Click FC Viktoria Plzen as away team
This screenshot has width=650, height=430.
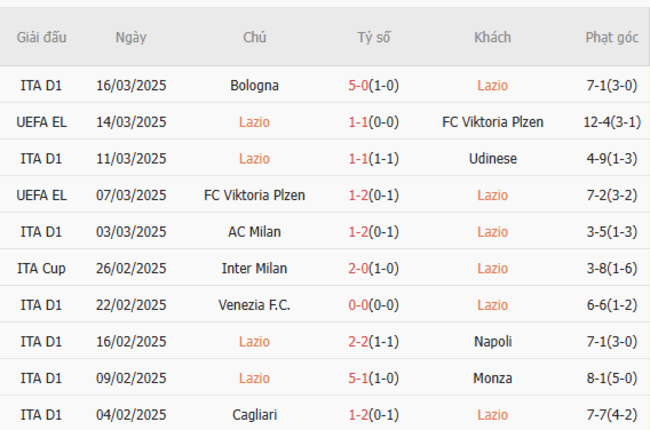[493, 122]
